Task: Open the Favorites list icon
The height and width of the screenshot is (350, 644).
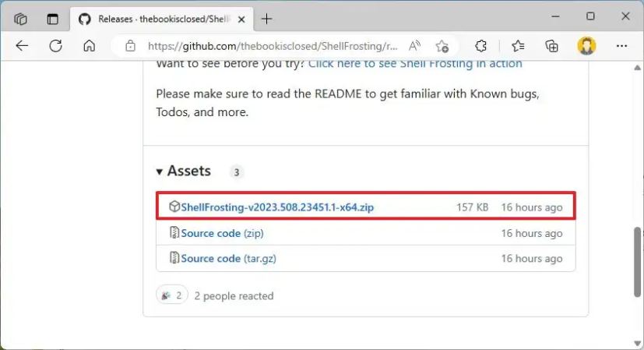Action: [x=518, y=46]
